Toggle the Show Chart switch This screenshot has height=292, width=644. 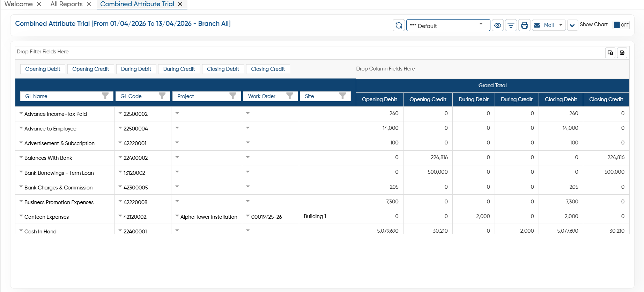coord(621,25)
